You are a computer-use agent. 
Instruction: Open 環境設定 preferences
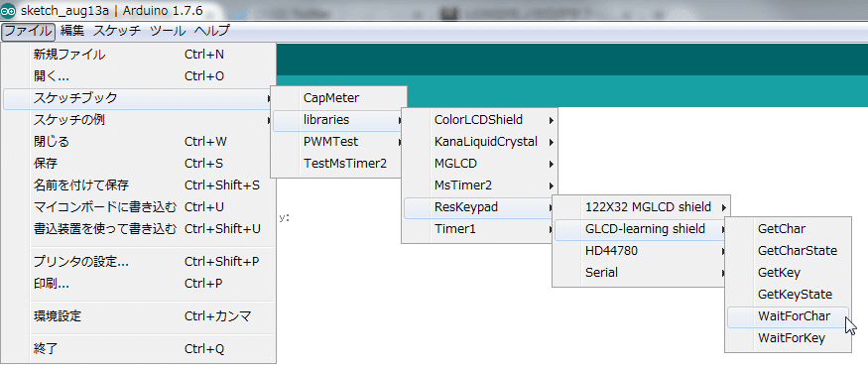pos(139,317)
